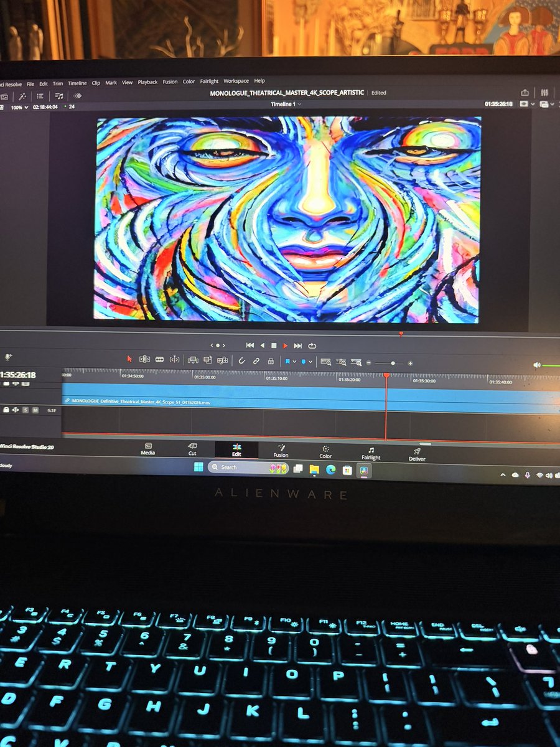Open the Clip menu
Screen dimensions: 560x747
click(96, 83)
